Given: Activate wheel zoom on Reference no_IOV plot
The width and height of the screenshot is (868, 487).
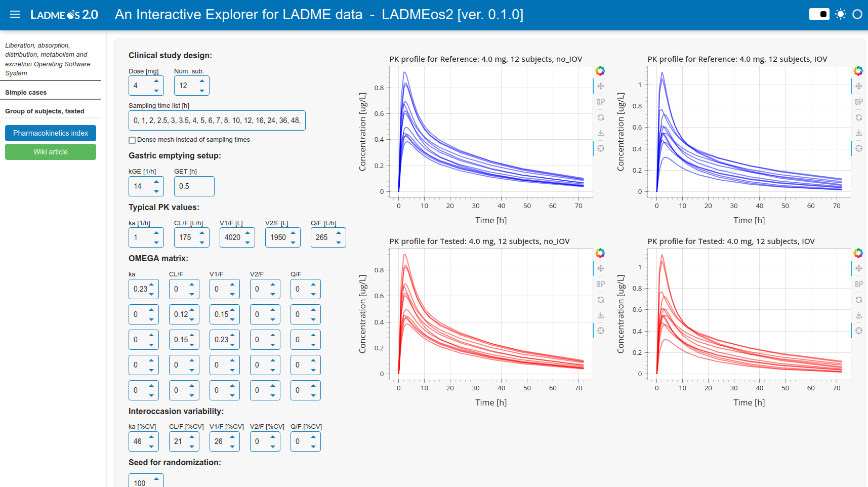Looking at the screenshot, I should (601, 102).
